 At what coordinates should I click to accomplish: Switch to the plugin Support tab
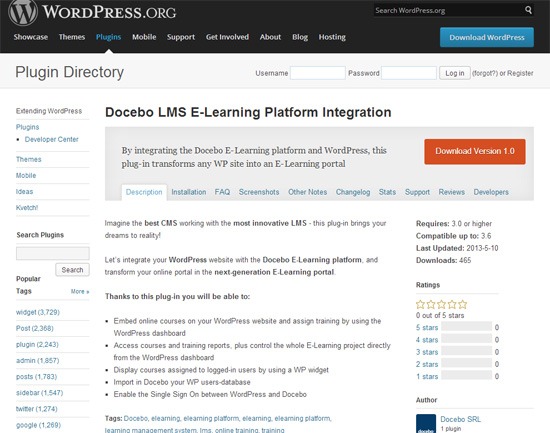click(x=417, y=192)
